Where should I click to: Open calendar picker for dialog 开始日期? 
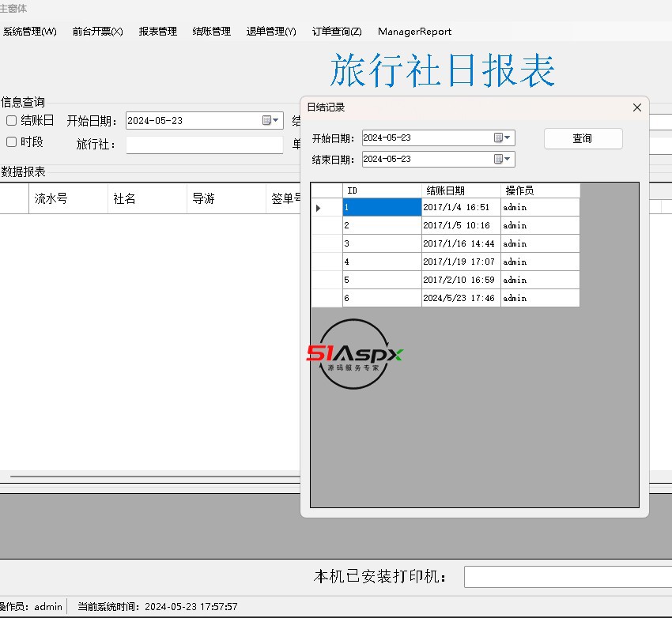[x=498, y=138]
